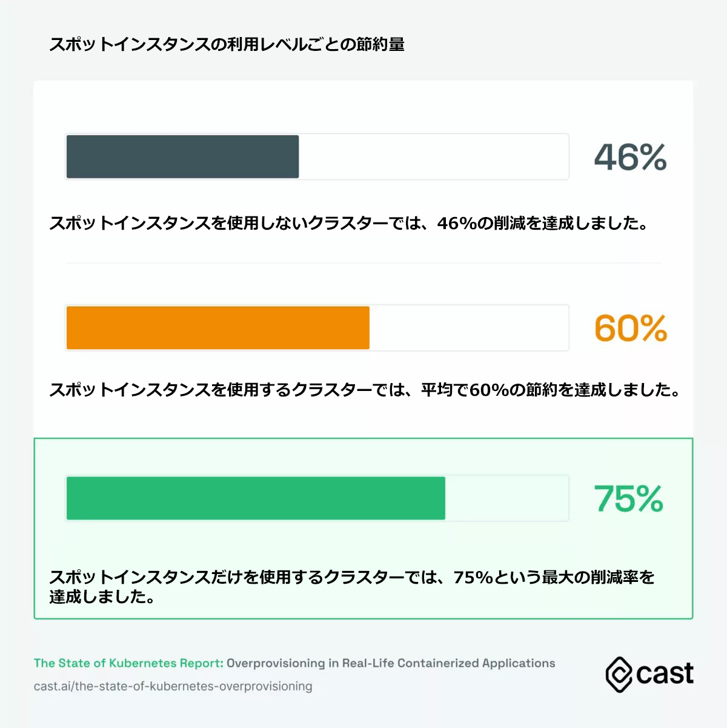This screenshot has height=728, width=727.
Task: Select the large orange 60% figure
Action: click(630, 329)
